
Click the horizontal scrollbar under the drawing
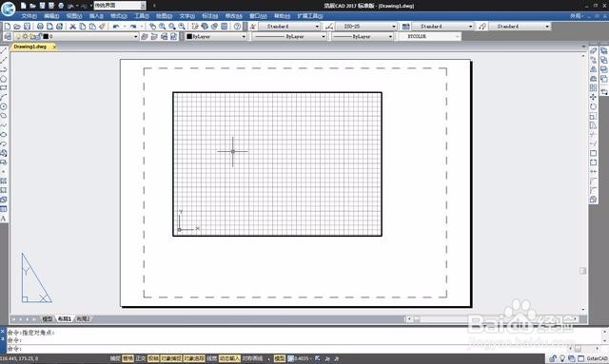[x=492, y=319]
